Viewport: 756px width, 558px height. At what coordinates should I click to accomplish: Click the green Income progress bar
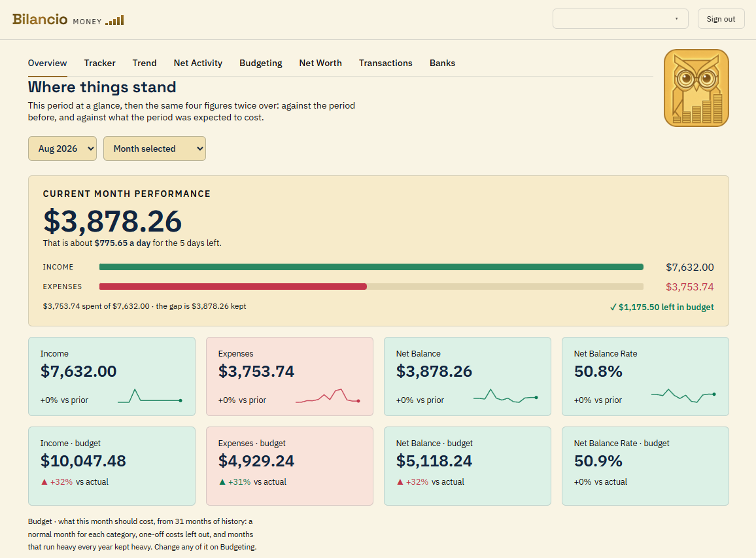(371, 267)
